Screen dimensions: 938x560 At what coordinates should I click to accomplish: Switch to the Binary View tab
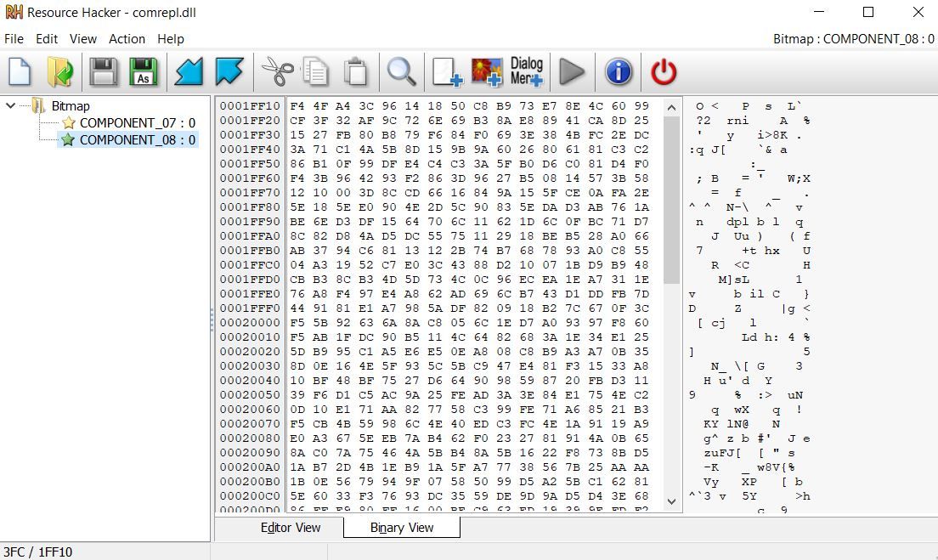tap(402, 528)
